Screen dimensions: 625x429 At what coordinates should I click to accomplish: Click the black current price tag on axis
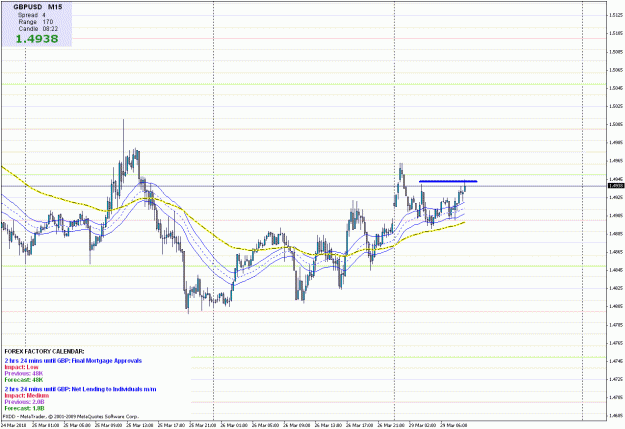(x=616, y=186)
